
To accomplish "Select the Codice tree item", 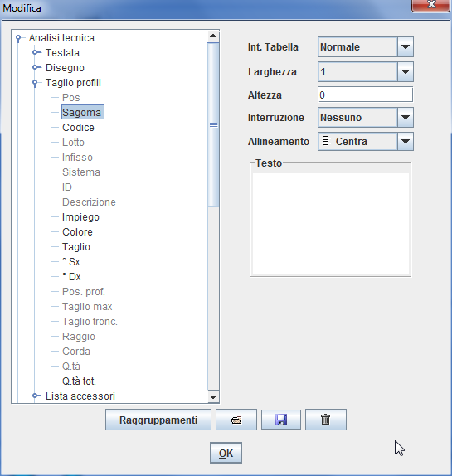I will [x=78, y=128].
